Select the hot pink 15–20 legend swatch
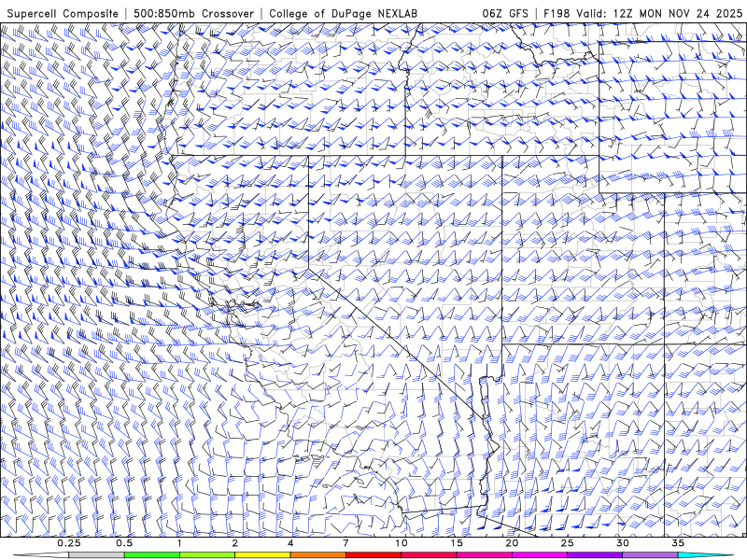The height and width of the screenshot is (560, 747). point(484,555)
